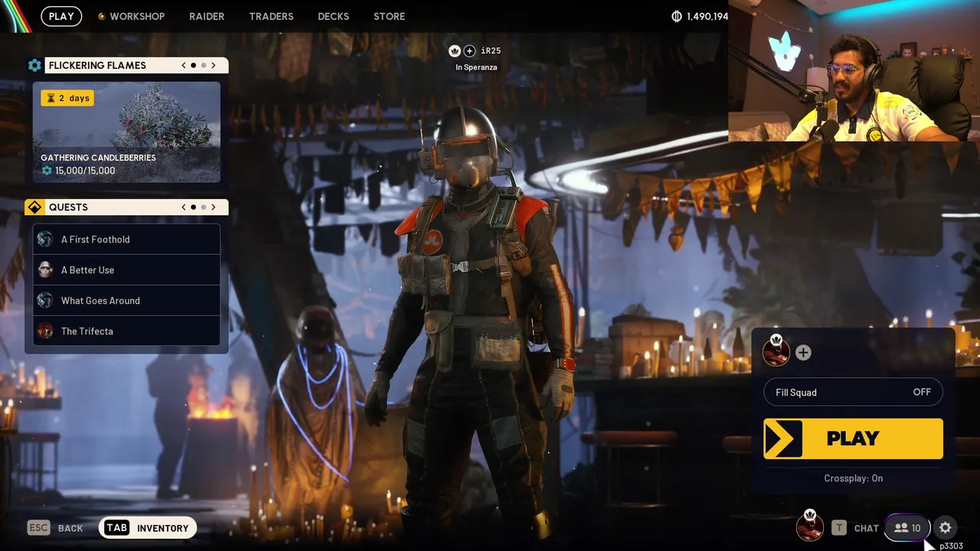Click the crown icon beside player name
The image size is (980, 551).
(454, 51)
